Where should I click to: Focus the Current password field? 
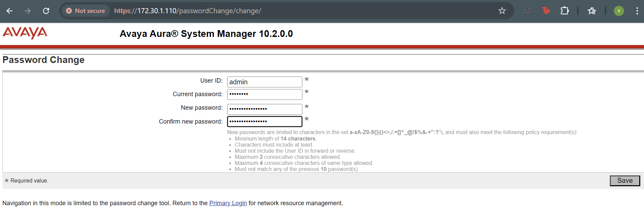265,94
